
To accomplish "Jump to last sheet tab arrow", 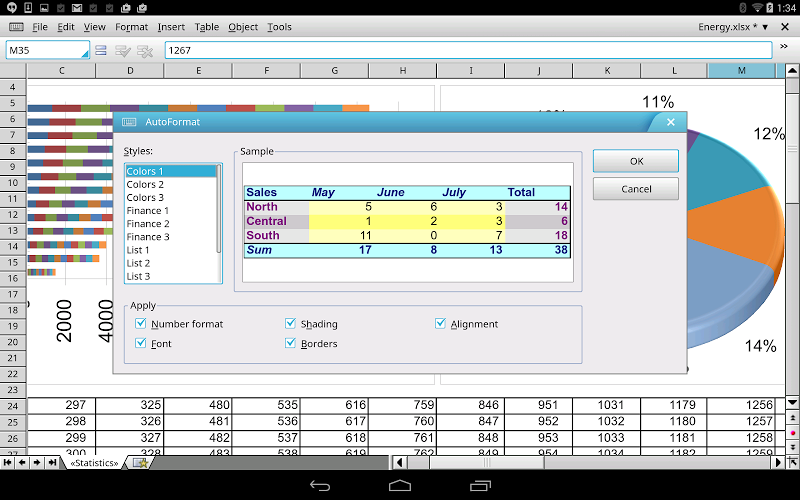I will [x=52, y=463].
